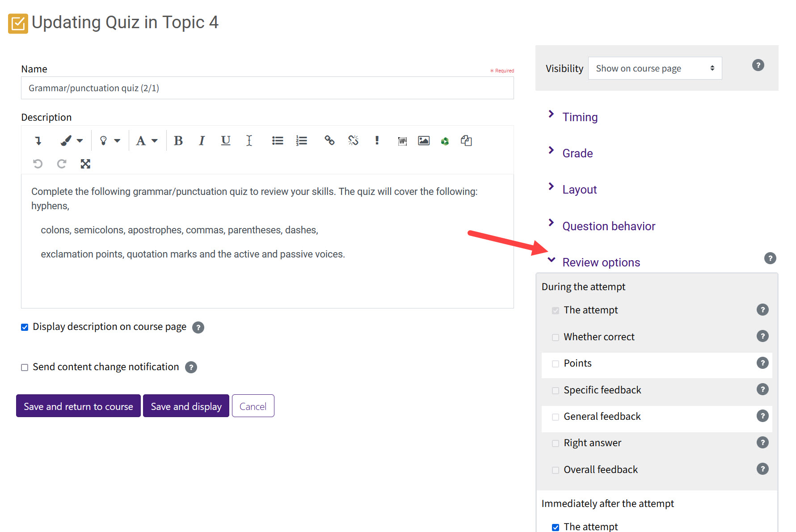
Task: Click the Word import icon
Action: click(x=402, y=141)
